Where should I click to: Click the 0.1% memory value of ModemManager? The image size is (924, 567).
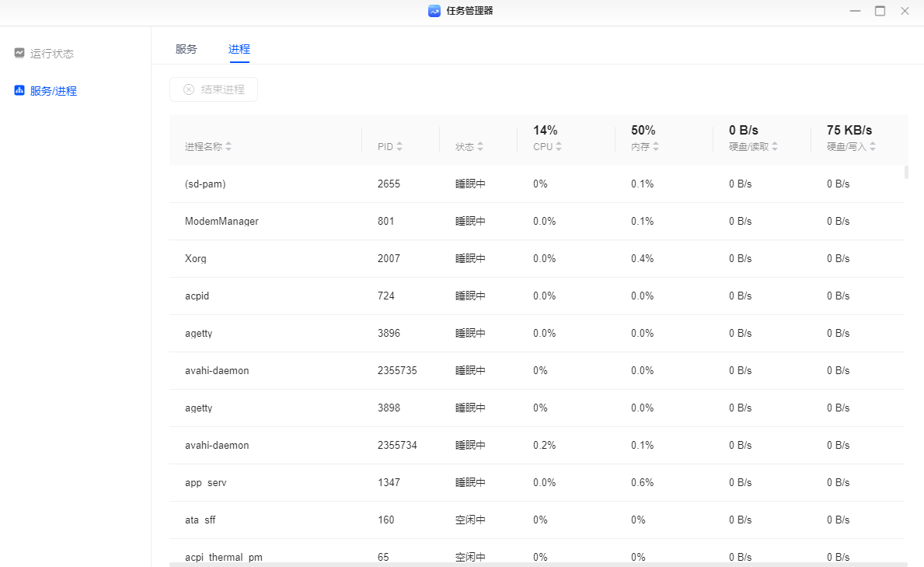coord(643,221)
